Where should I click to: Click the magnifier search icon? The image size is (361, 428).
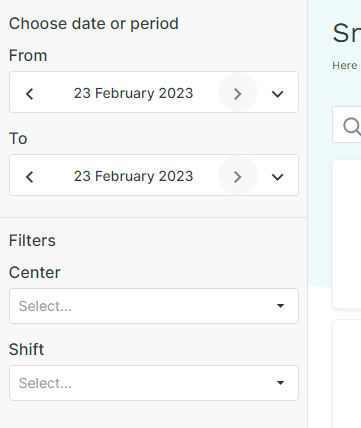(352, 126)
